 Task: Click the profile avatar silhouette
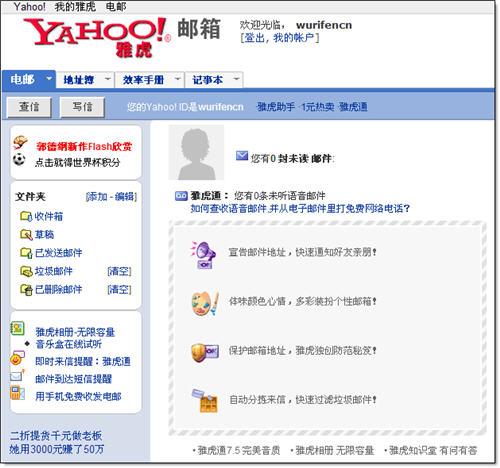coord(196,153)
